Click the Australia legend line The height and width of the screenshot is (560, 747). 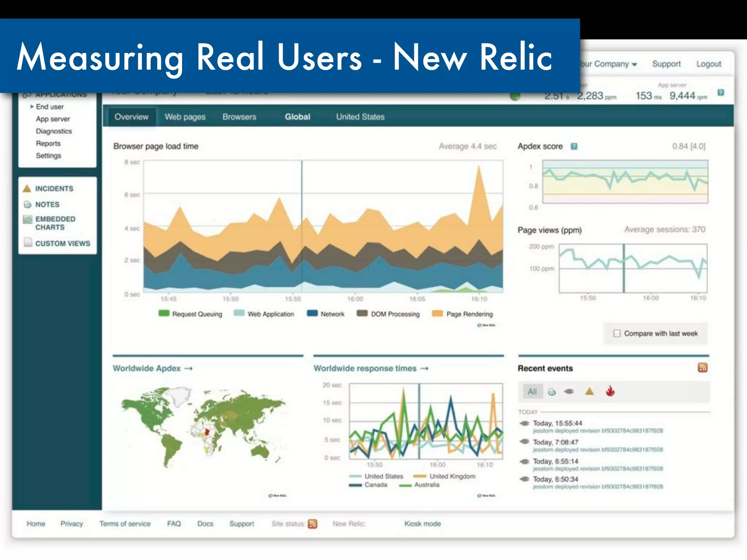(405, 485)
